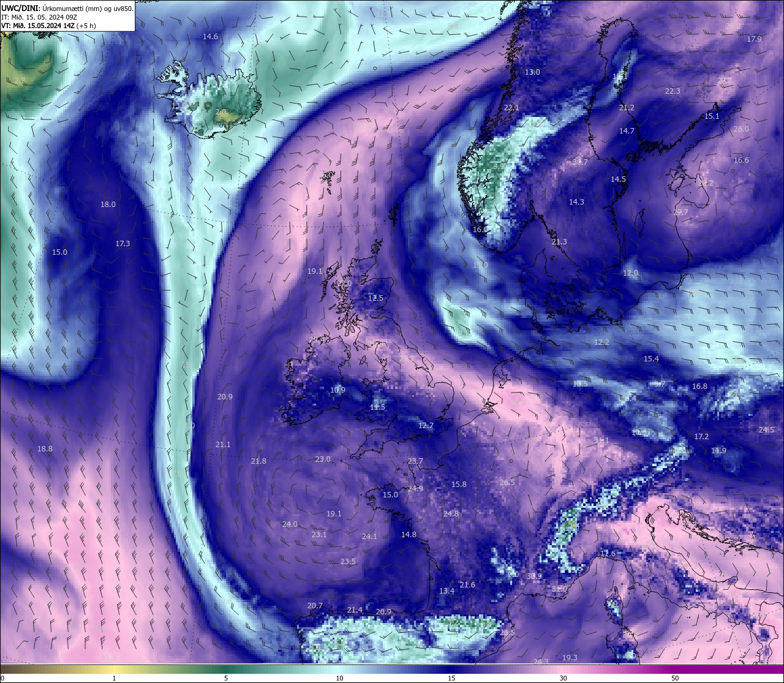The image size is (784, 683).
Task: Click the 16.8 map value
Action: click(699, 387)
